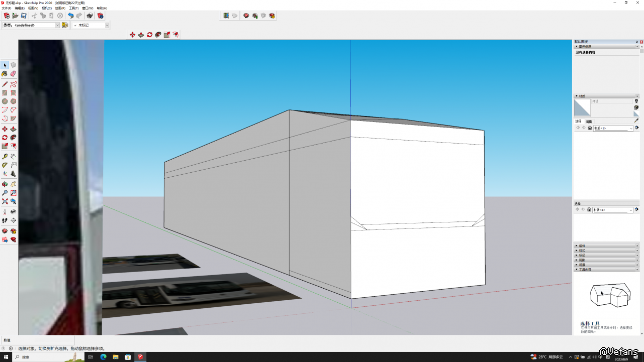The height and width of the screenshot is (362, 644).
Task: Open the 窗口(W) menu
Action: 87,9
